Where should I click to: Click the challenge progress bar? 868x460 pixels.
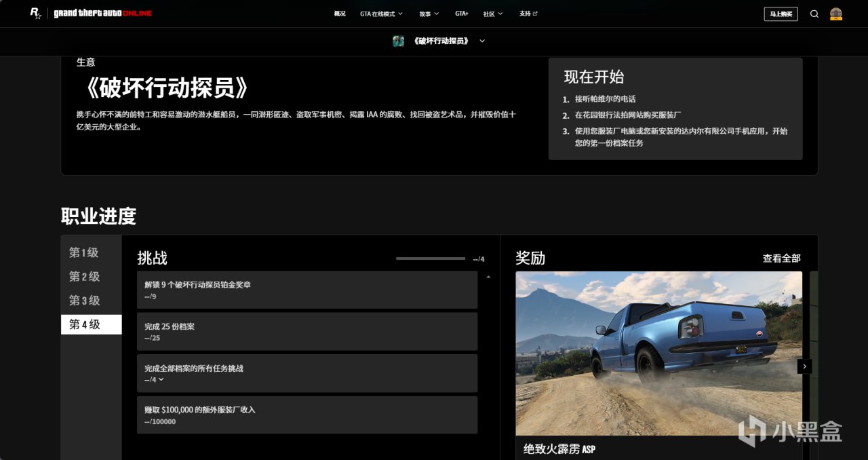pyautogui.click(x=431, y=258)
